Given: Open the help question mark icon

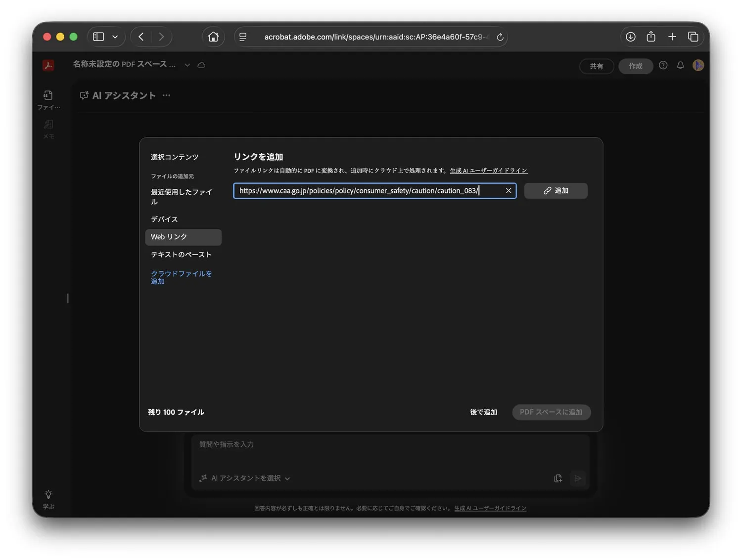Looking at the screenshot, I should (x=663, y=65).
